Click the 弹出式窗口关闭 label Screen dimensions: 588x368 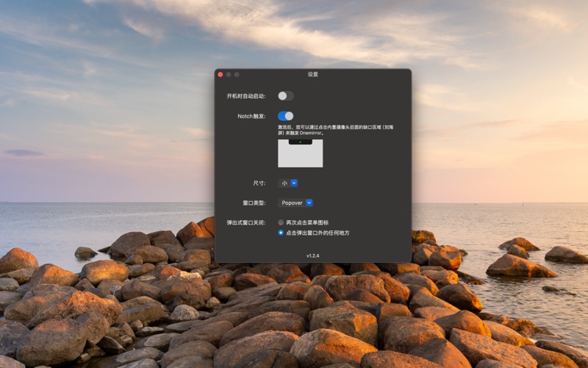pos(245,222)
